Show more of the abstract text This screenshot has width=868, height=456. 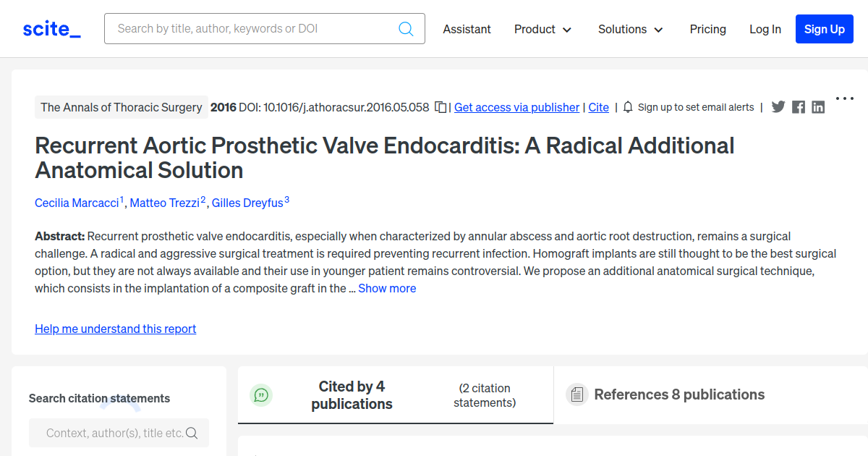pos(387,288)
